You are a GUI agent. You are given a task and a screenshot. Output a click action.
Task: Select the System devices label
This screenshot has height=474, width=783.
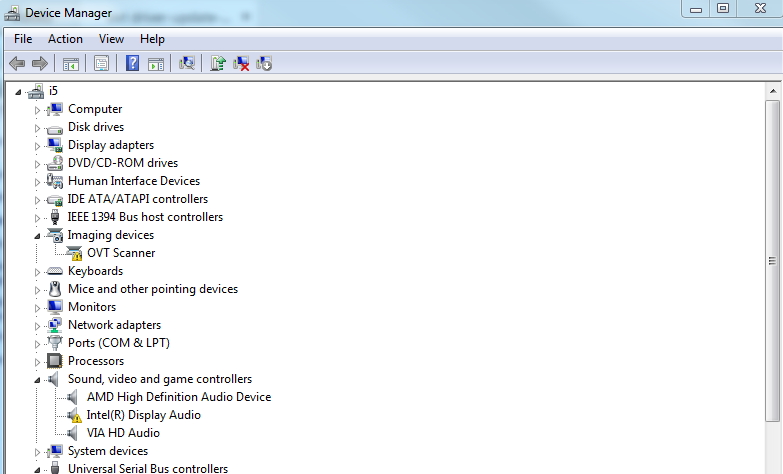pyautogui.click(x=108, y=451)
